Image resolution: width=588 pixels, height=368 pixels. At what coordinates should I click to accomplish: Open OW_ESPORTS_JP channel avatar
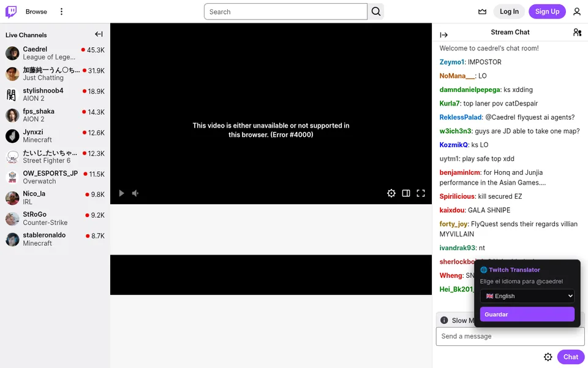click(12, 177)
